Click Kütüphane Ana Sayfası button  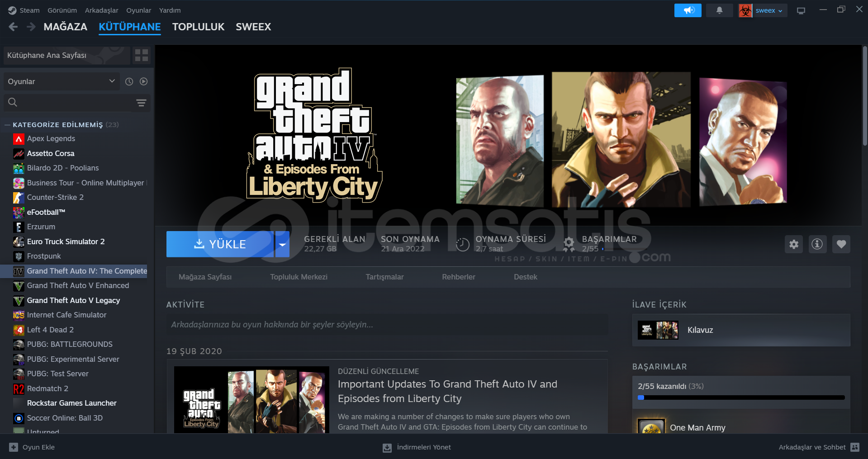(67, 56)
